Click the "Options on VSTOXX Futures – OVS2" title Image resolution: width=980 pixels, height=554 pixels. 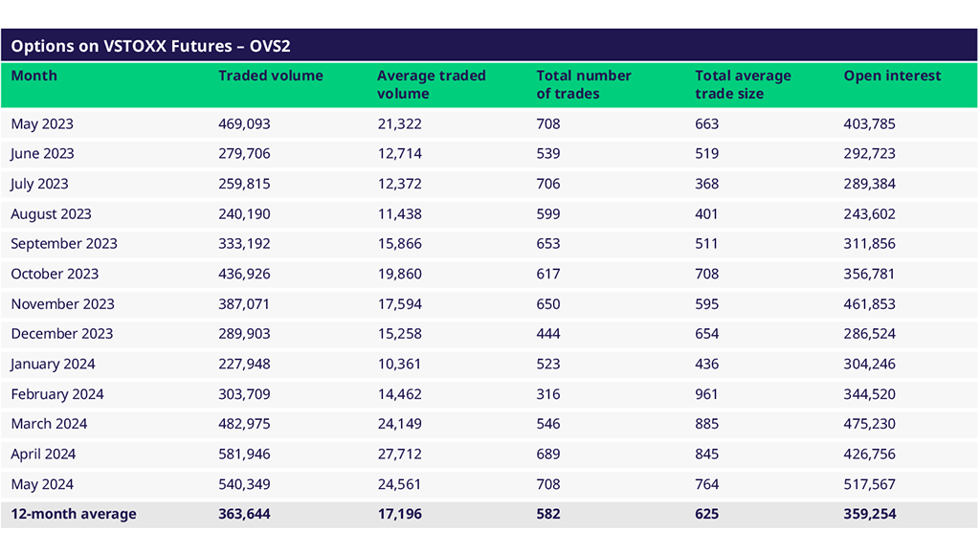point(150,45)
